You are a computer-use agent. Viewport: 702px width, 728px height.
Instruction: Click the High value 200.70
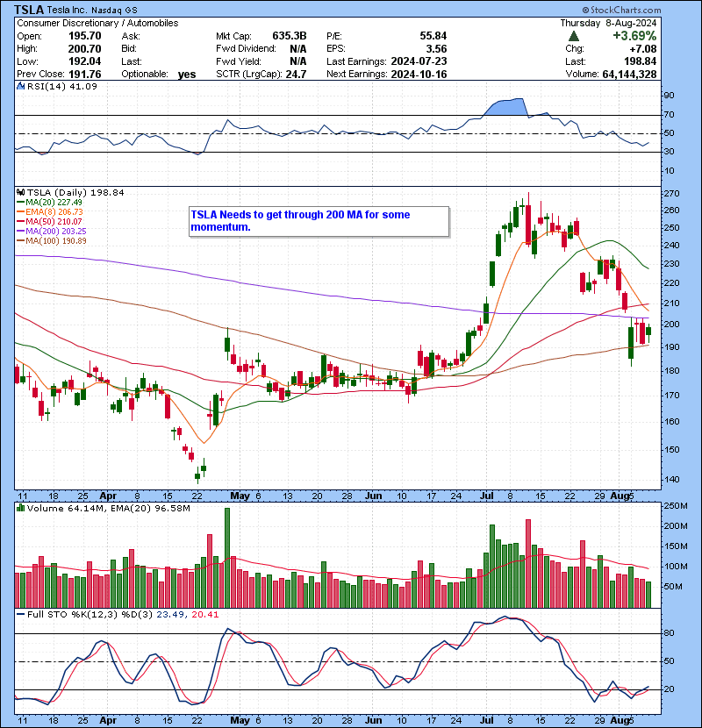tap(84, 49)
